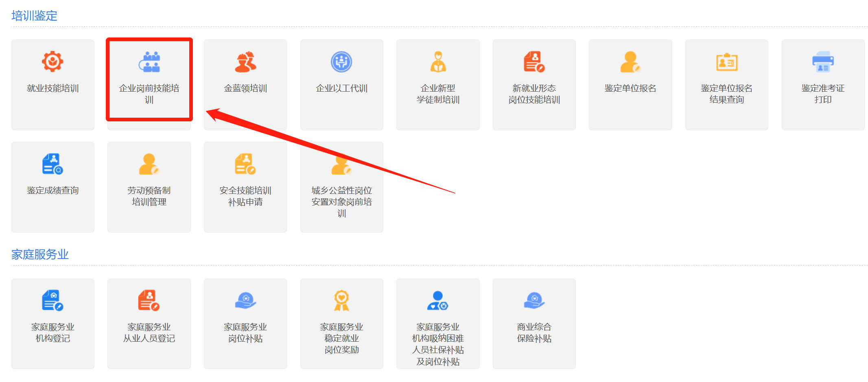
Task: Open 家庭服务业机构登记 icon
Action: (52, 301)
